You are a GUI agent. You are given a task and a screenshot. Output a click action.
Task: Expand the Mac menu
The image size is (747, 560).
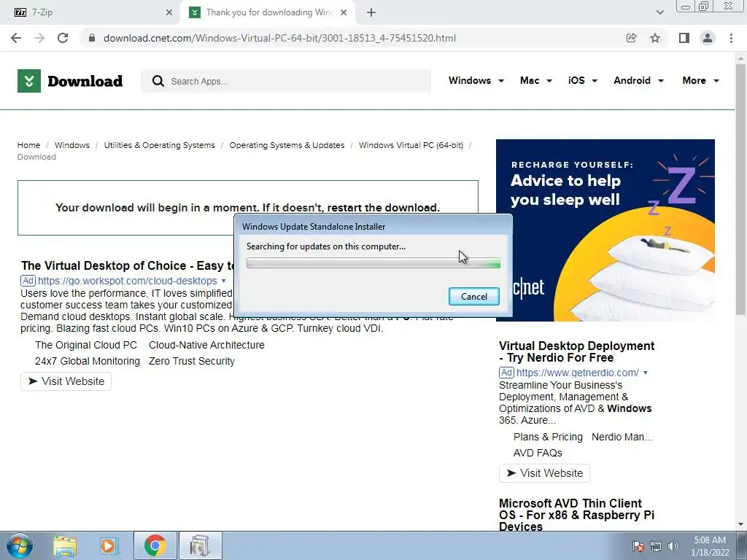coord(536,80)
